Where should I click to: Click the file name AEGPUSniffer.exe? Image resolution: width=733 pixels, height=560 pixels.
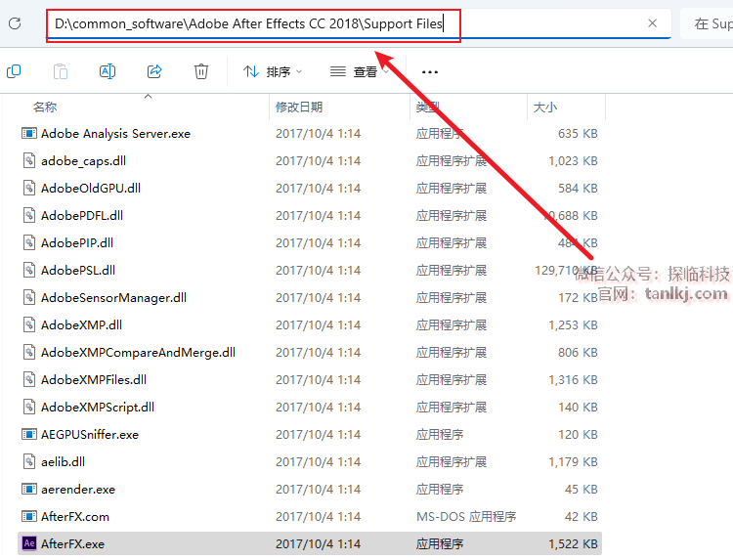[90, 434]
